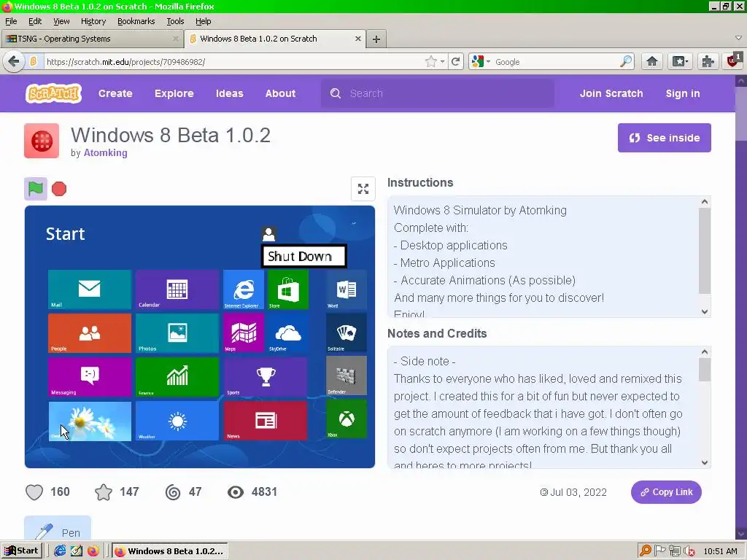Switch to TSNG - Operating Systems tab
This screenshot has width=747, height=560.
click(x=91, y=39)
